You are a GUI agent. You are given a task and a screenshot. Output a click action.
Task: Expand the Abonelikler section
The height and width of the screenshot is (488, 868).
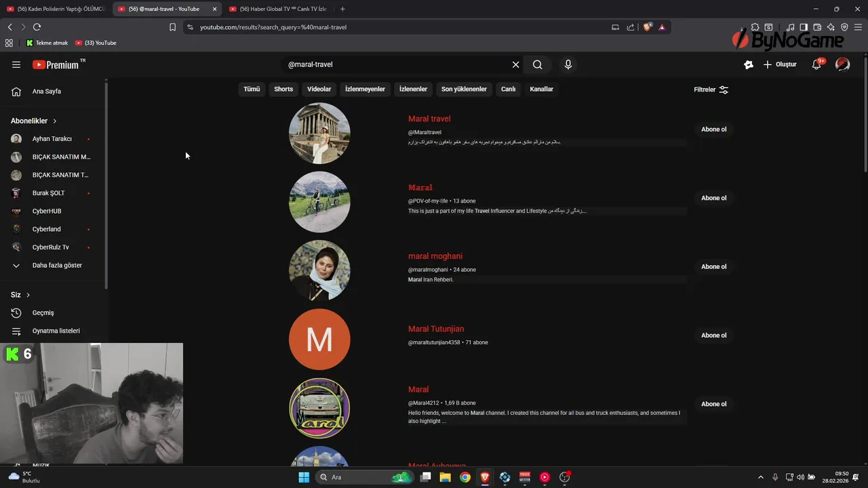(x=34, y=121)
